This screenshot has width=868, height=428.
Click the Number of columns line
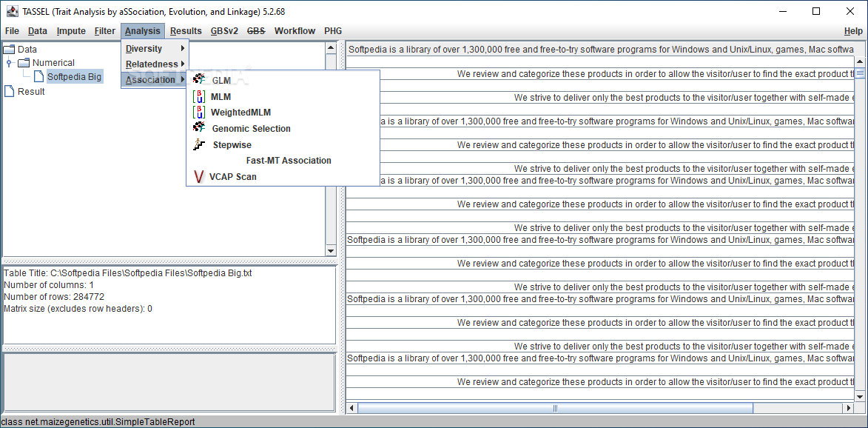pyautogui.click(x=49, y=284)
